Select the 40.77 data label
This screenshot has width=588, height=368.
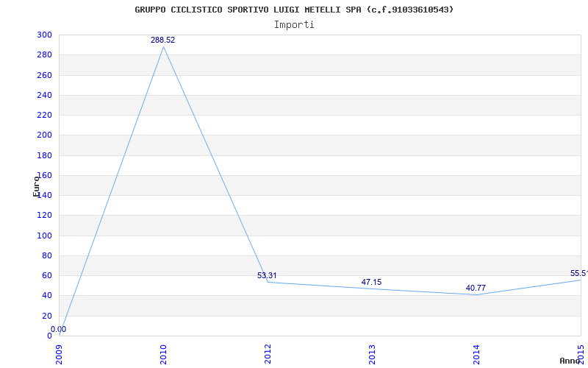(x=476, y=288)
